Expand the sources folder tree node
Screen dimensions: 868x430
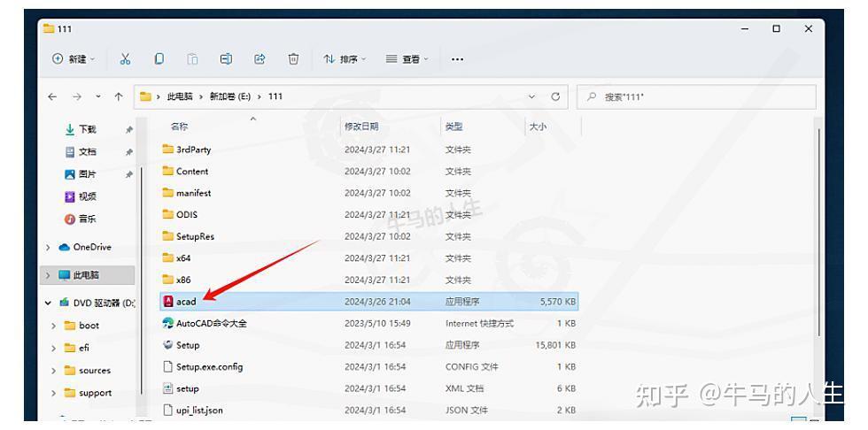54,371
